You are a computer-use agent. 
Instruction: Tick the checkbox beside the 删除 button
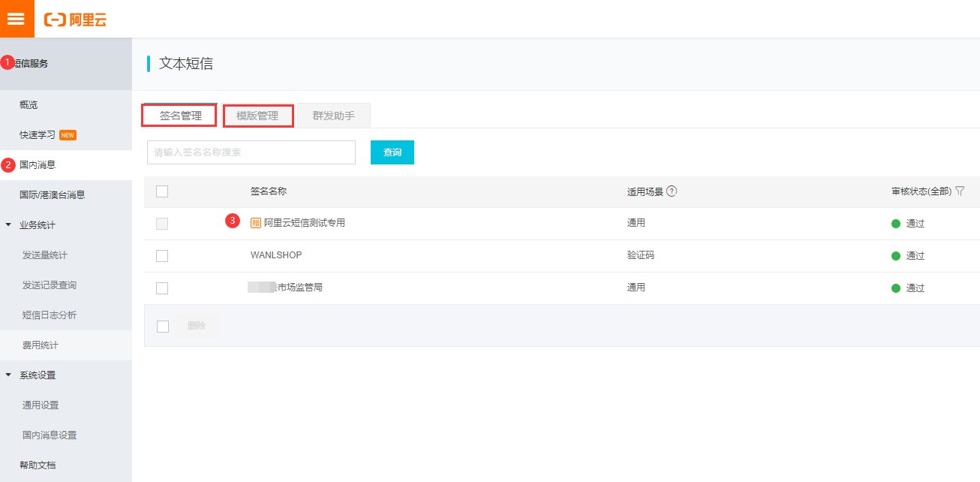[163, 326]
